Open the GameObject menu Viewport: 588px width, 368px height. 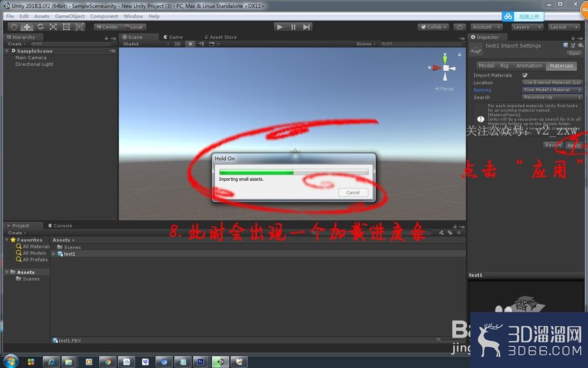pos(70,16)
